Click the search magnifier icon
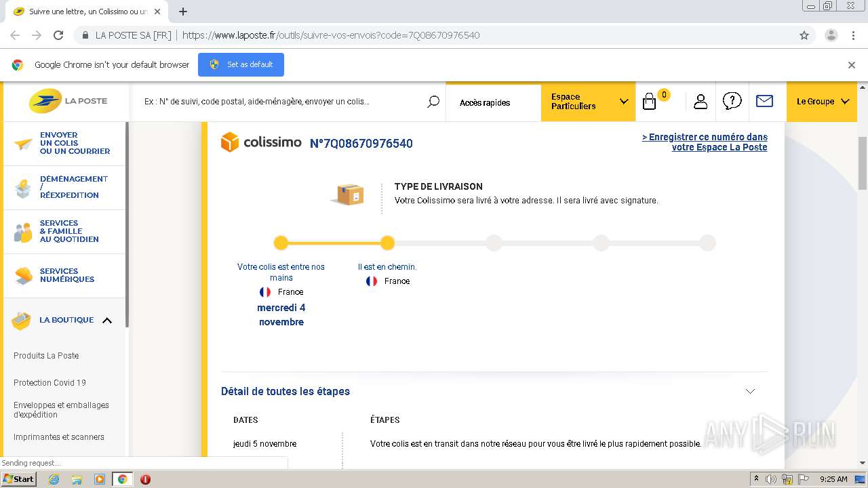This screenshot has width=868, height=488. (433, 102)
